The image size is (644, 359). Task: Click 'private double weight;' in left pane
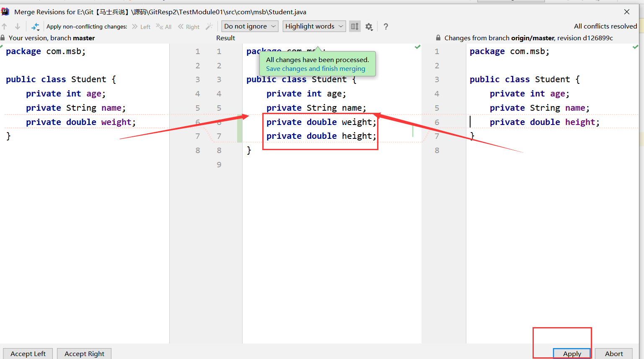81,122
